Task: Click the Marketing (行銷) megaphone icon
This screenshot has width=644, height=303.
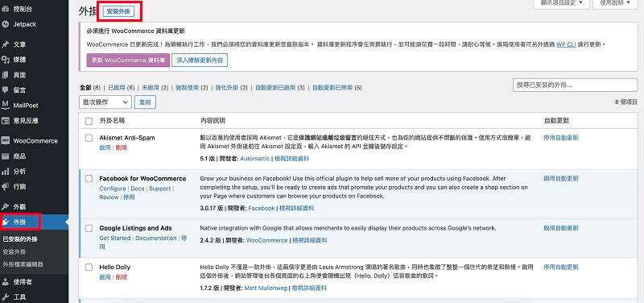Action: (6, 187)
